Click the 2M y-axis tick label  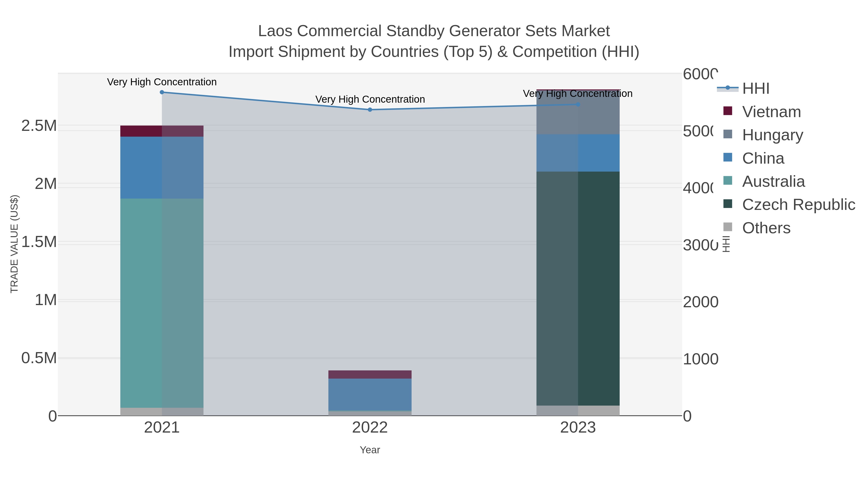coord(46,184)
